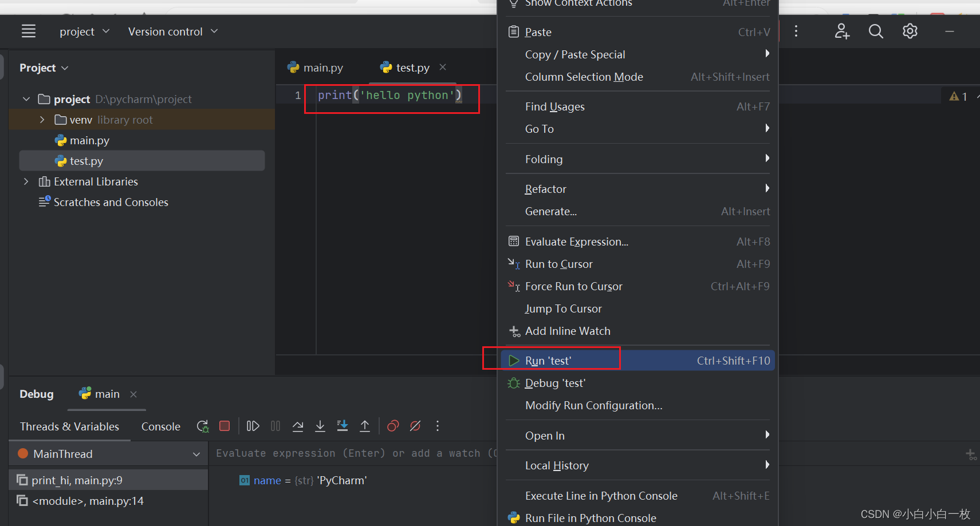
Task: Expand the venv folder
Action: coord(42,120)
